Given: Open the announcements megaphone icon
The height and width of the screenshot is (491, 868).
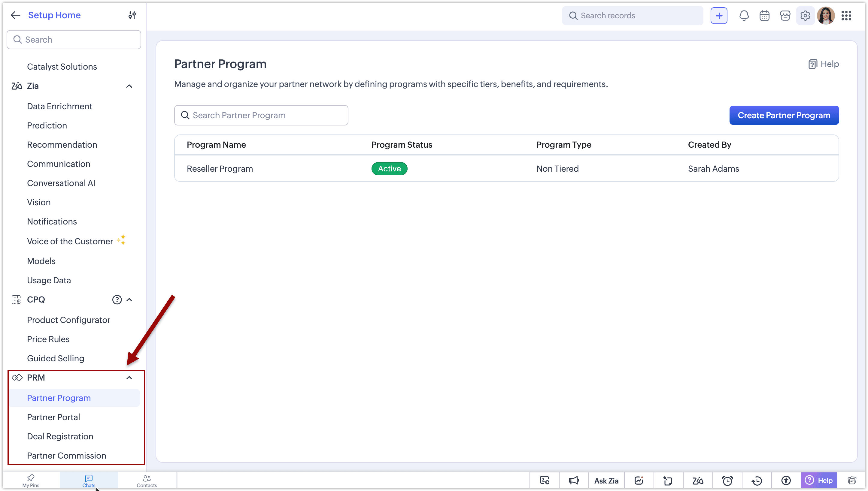Looking at the screenshot, I should [x=574, y=480].
